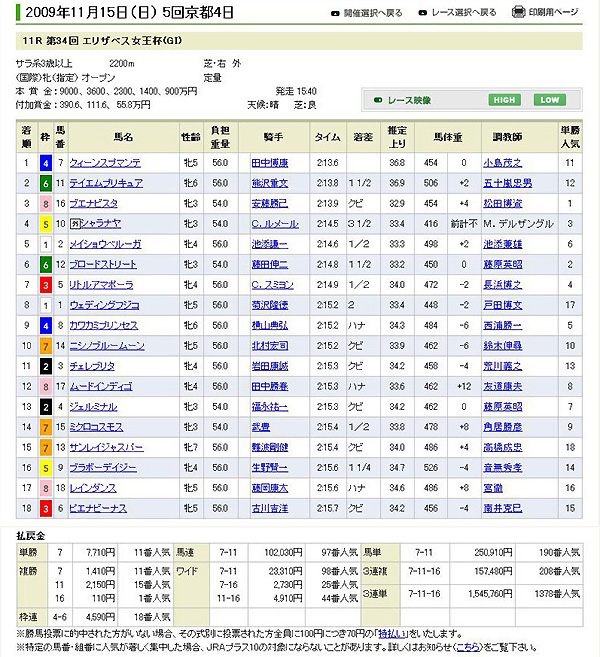Play race video in LOW quality

(549, 100)
